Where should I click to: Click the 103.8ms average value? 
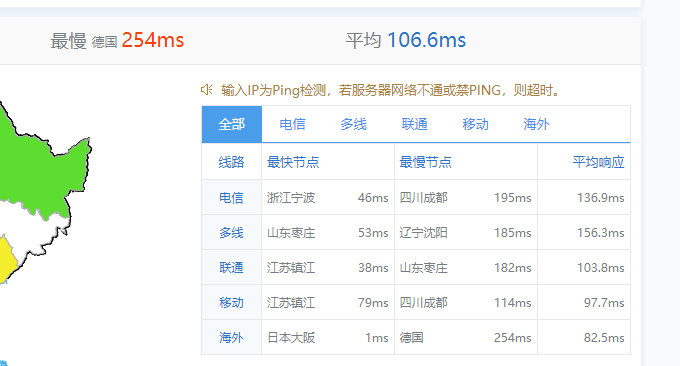pyautogui.click(x=601, y=268)
